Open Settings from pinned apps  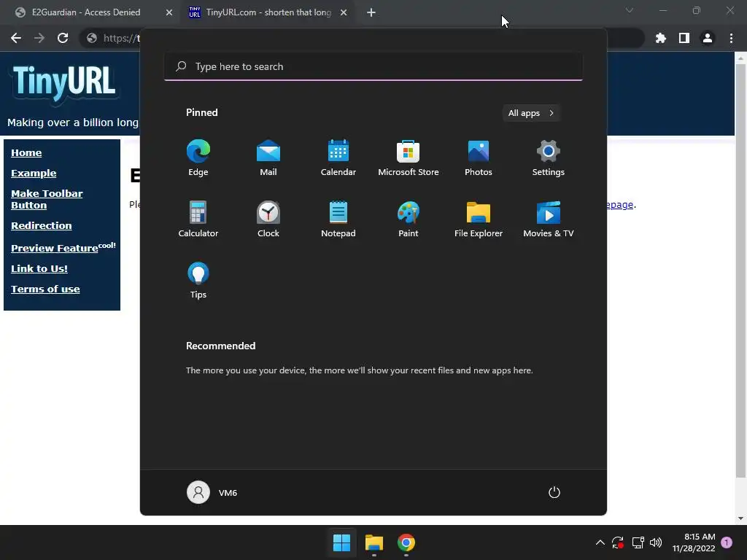(x=549, y=158)
